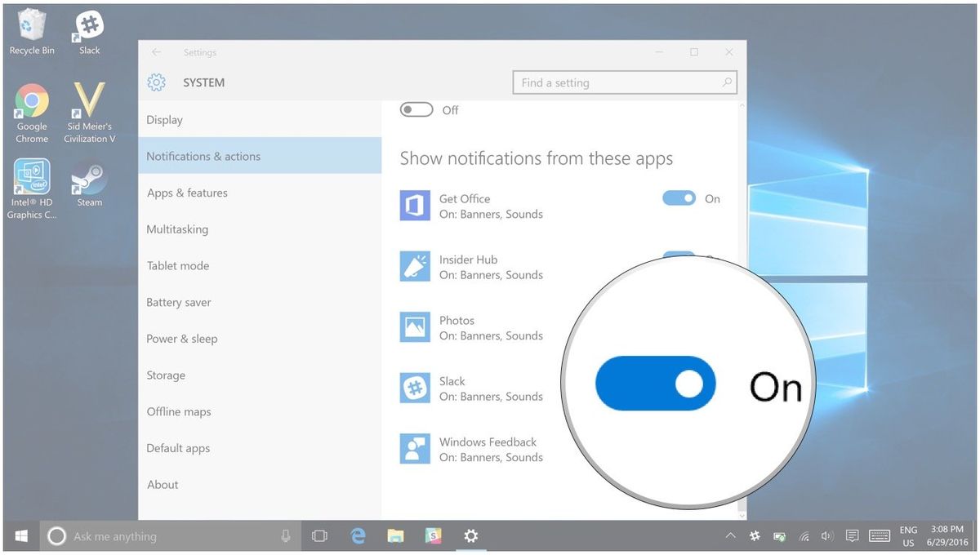Click the Cortana microphone icon

[x=286, y=536]
